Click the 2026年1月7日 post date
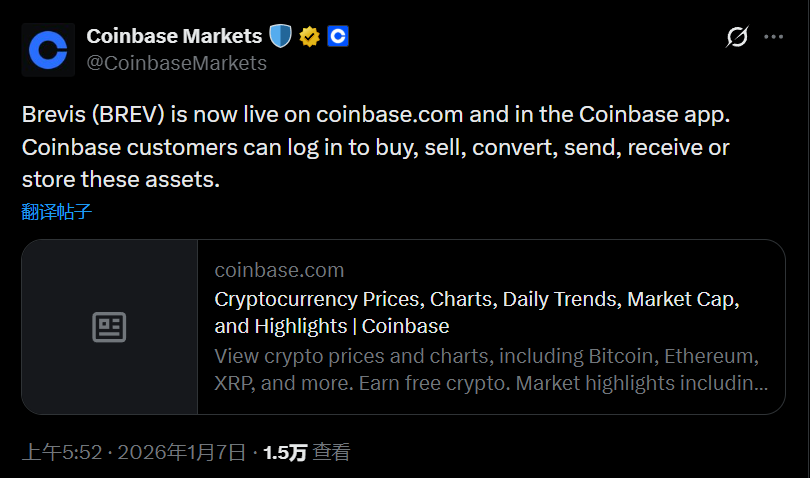Screen dimensions: 810x478 pos(181,453)
